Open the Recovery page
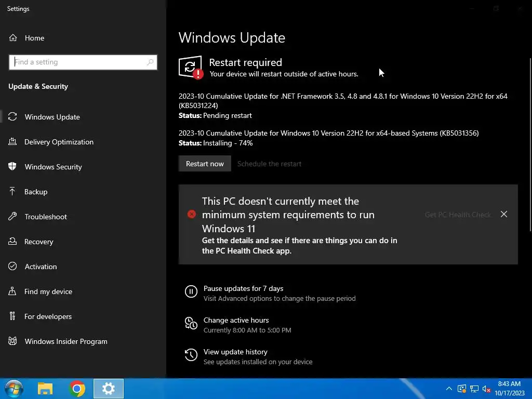This screenshot has width=532, height=399. 38,242
